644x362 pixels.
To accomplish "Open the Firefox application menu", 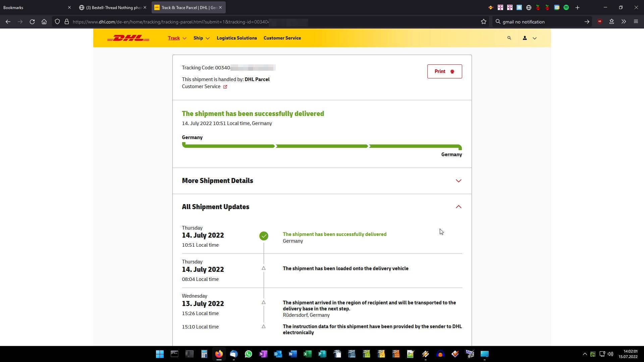I will (x=636, y=22).
